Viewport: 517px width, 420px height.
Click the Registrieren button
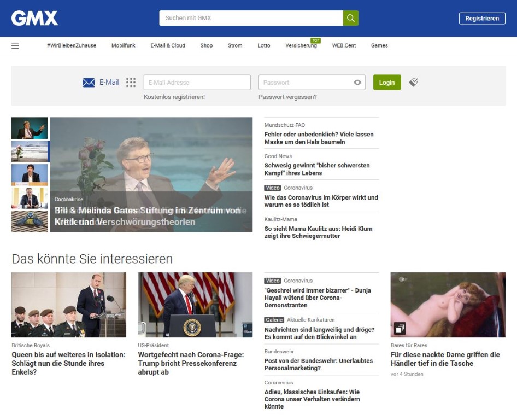click(481, 18)
